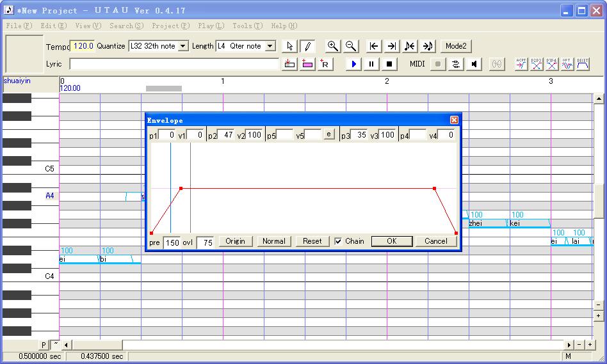This screenshot has height=364, width=607.
Task: Click the Normal envelope button
Action: 273,241
